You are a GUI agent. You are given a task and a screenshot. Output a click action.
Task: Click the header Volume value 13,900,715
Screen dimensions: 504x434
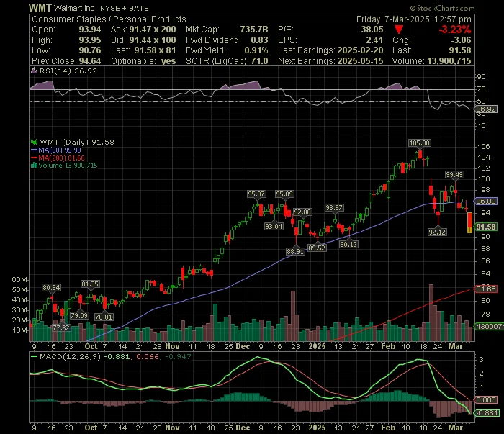pyautogui.click(x=449, y=61)
